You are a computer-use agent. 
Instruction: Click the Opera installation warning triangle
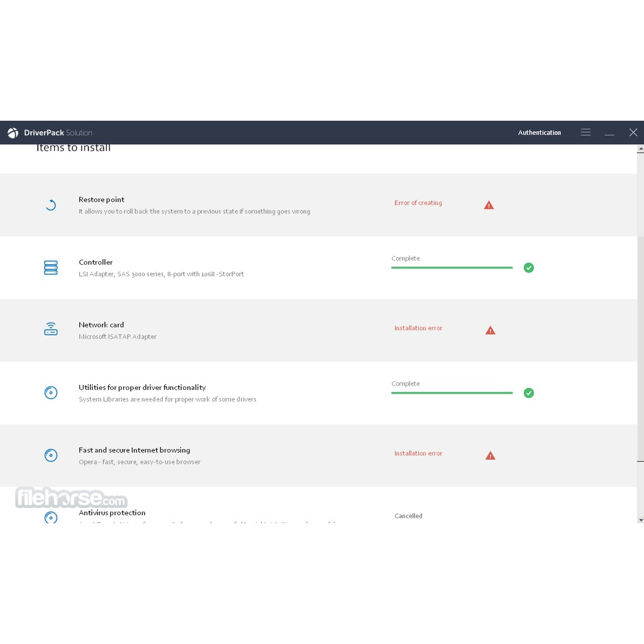tap(491, 455)
